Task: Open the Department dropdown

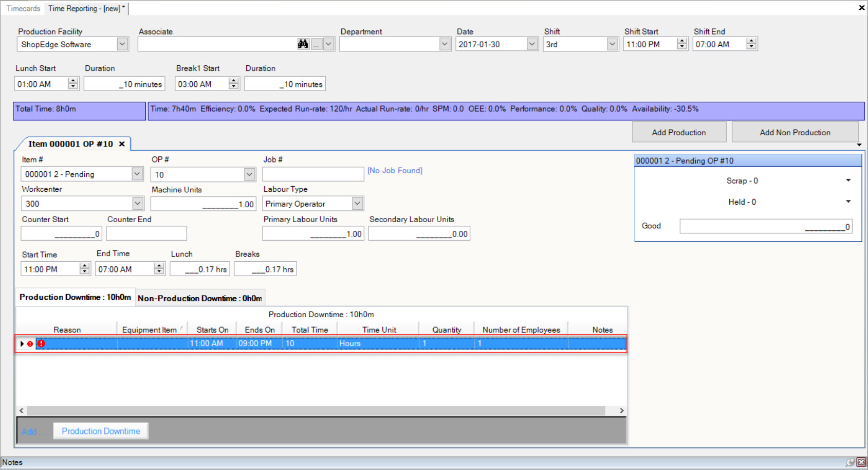Action: coord(445,44)
